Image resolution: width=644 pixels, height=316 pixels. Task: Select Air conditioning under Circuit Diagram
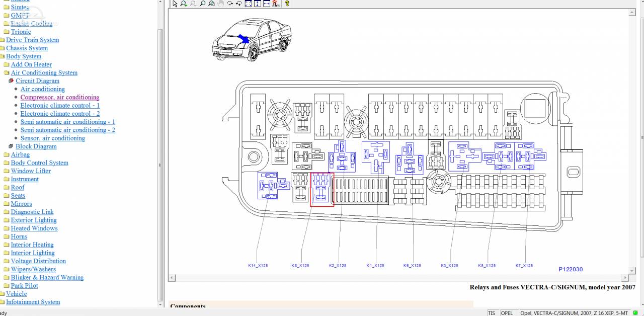[x=43, y=89]
